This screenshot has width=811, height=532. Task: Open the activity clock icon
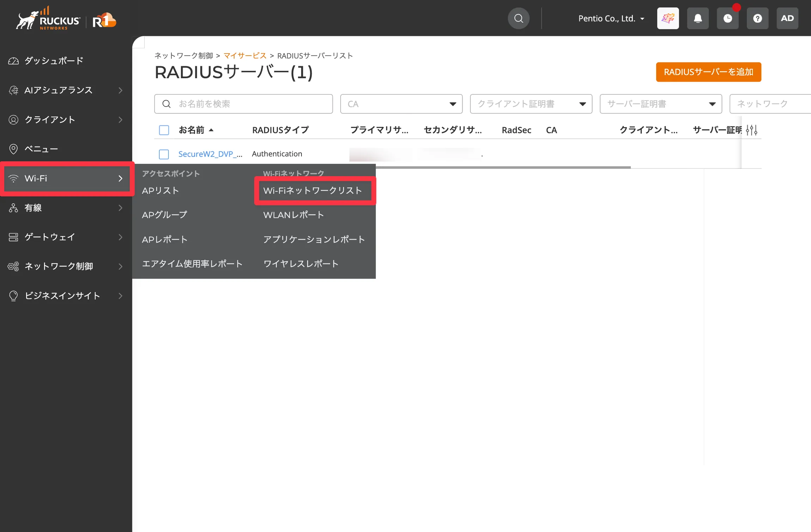click(x=728, y=18)
